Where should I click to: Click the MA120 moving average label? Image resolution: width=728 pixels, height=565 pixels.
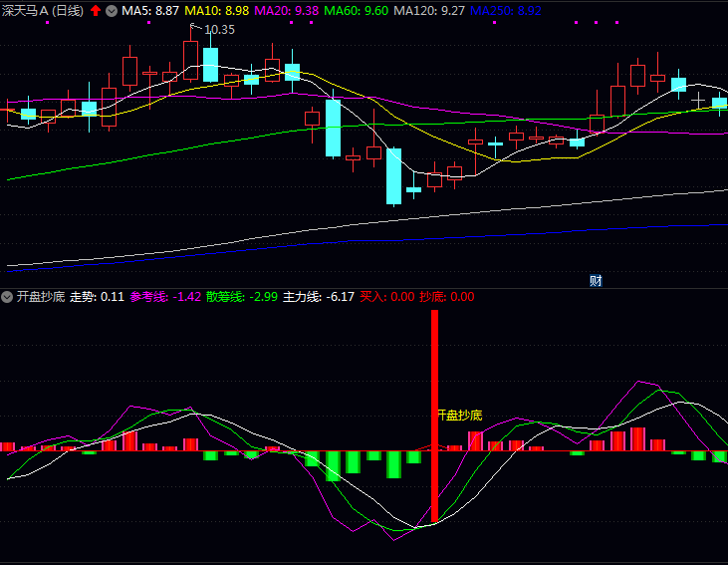pyautogui.click(x=429, y=10)
